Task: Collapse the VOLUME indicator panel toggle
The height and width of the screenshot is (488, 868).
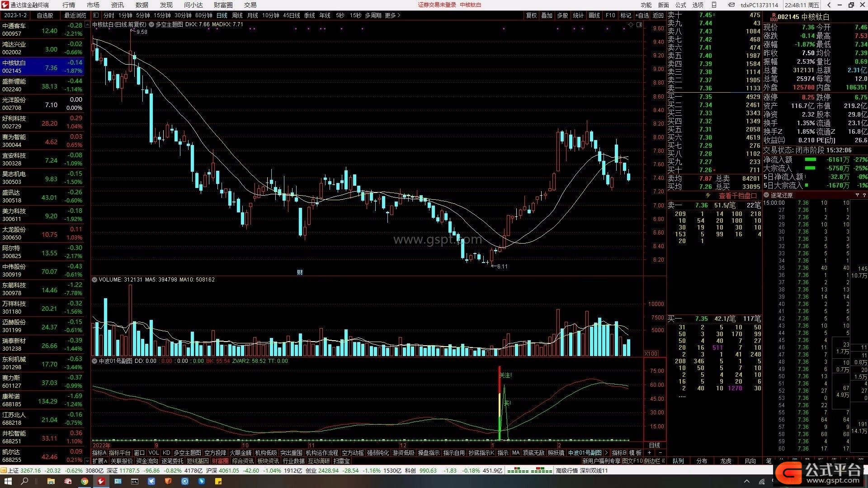Action: point(94,280)
